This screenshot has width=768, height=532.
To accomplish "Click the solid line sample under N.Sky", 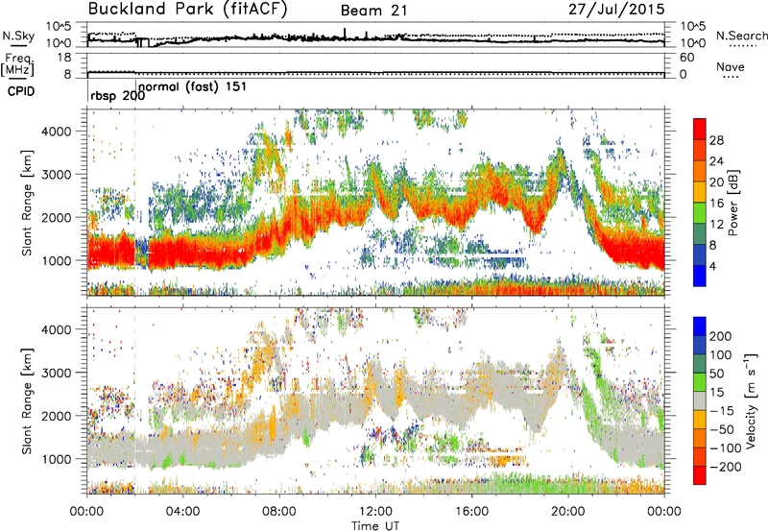I will click(x=18, y=45).
